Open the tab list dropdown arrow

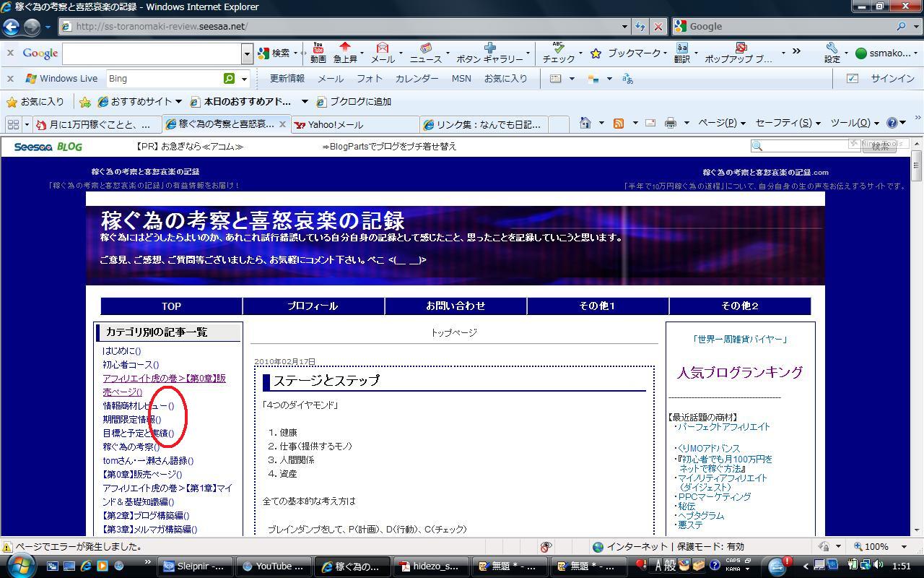[x=27, y=124]
